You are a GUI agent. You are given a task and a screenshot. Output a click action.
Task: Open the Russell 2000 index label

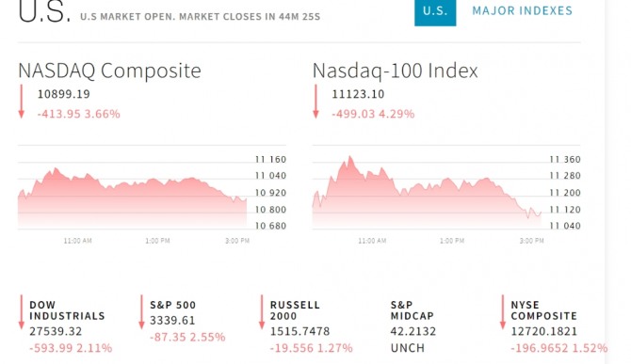pos(295,310)
